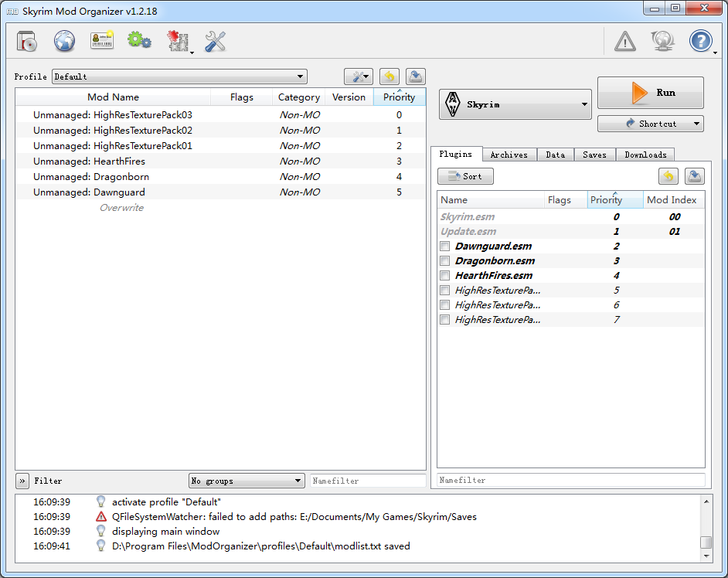
Task: Open the puzzle piece tools icon
Action: (x=179, y=41)
